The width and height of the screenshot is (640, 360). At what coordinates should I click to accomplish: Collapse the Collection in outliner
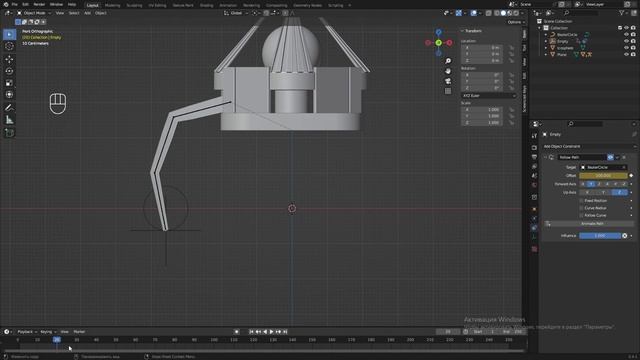point(540,28)
